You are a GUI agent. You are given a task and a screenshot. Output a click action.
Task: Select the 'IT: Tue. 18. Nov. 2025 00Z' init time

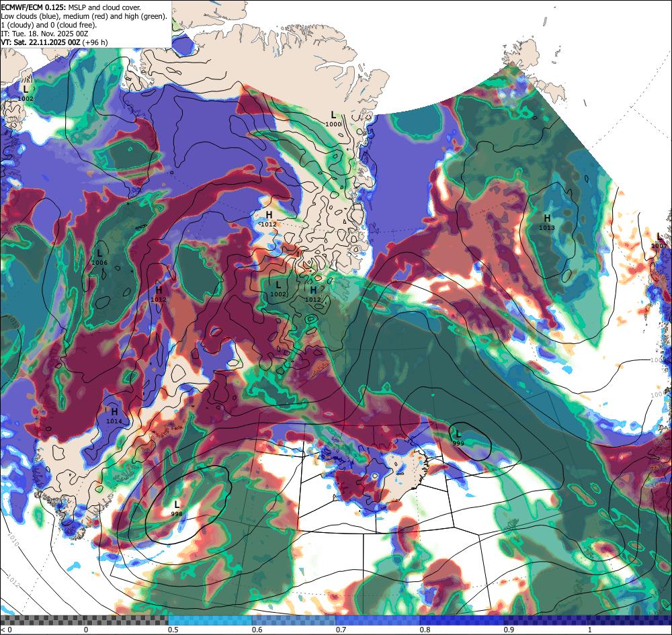click(x=44, y=34)
